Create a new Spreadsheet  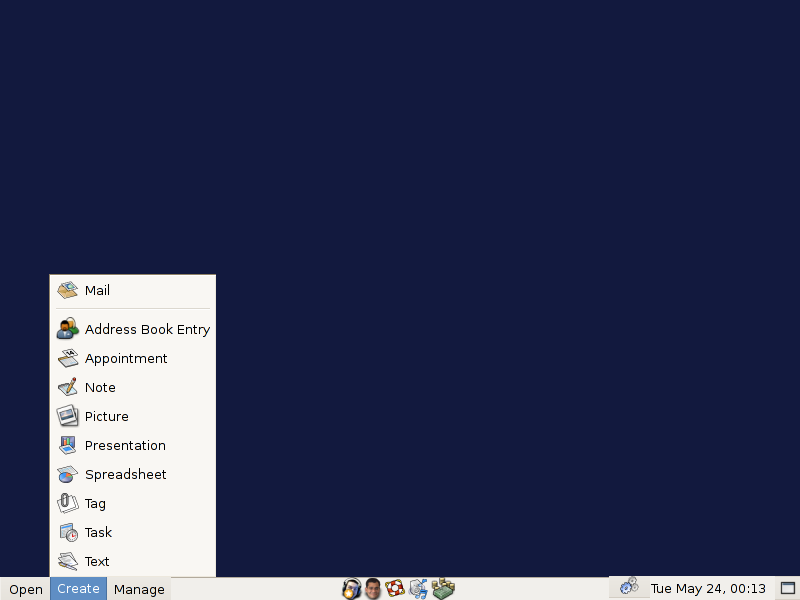125,474
